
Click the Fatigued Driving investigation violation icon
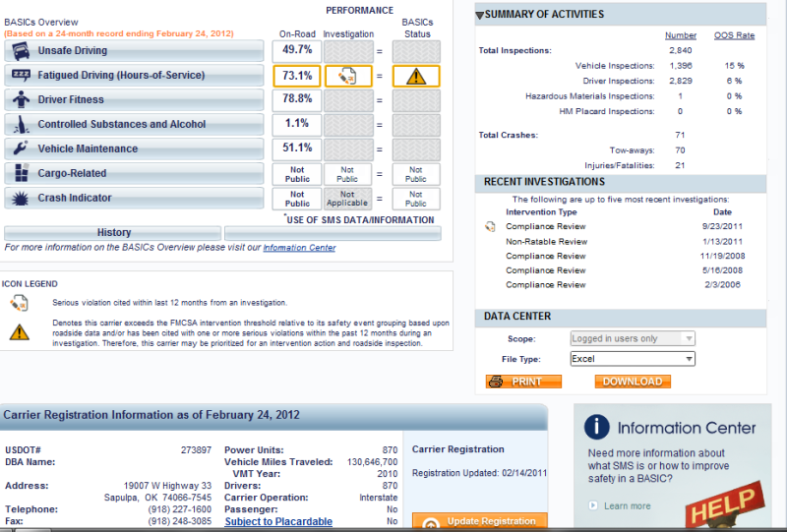click(348, 77)
